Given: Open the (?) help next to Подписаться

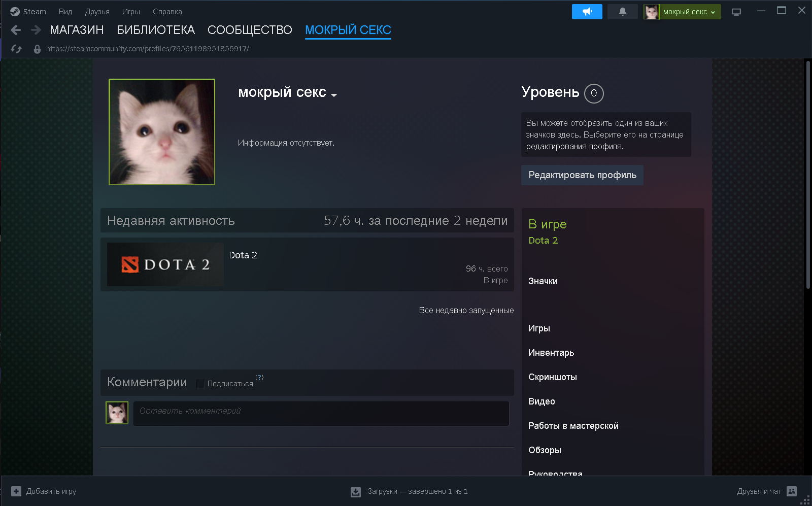Looking at the screenshot, I should [259, 377].
